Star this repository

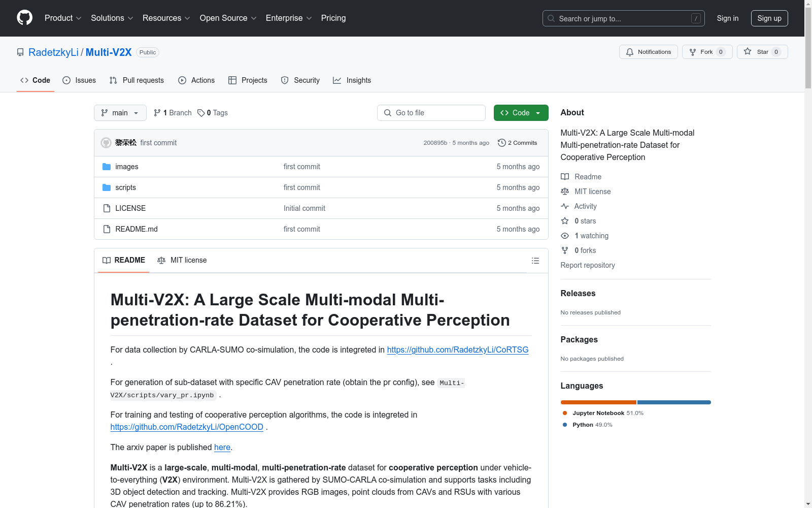pos(762,52)
